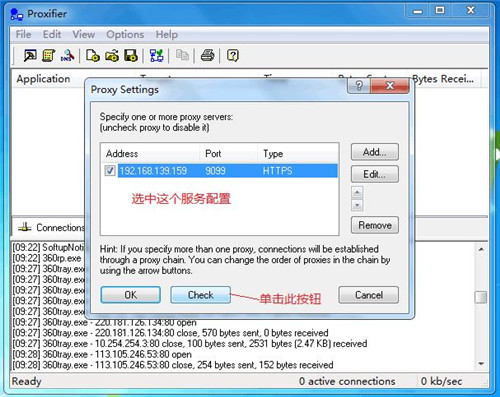This screenshot has height=397, width=500.
Task: Select log line 113.105.246.53:80 close, 254 bytes
Action: (173, 365)
